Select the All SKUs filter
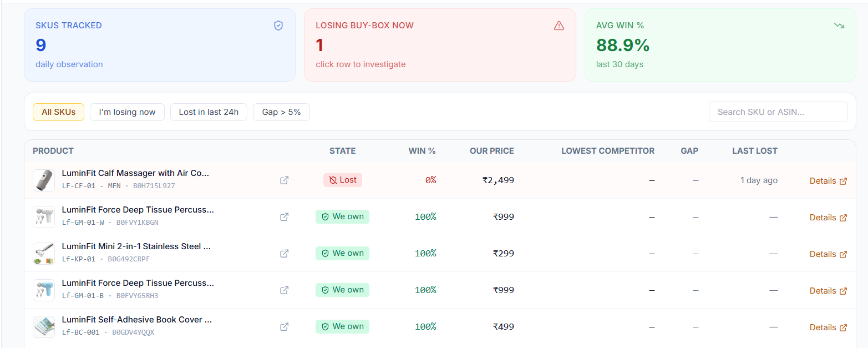Image resolution: width=868 pixels, height=348 pixels. click(x=58, y=112)
